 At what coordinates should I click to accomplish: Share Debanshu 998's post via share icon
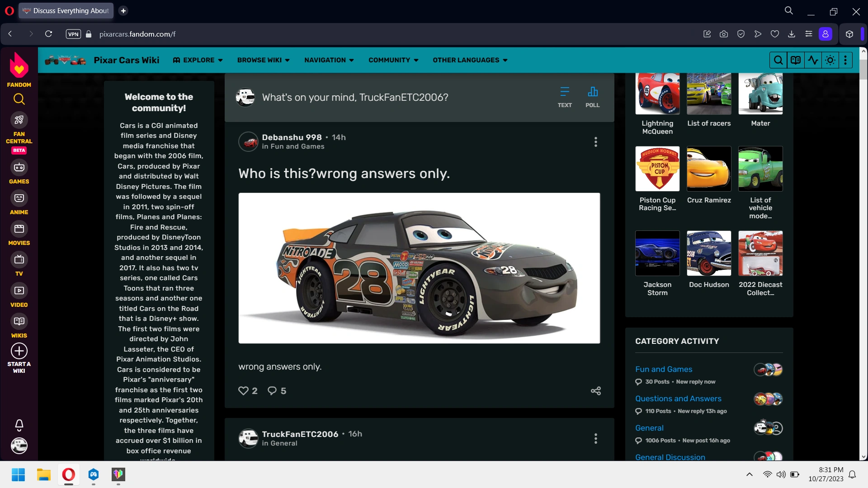tap(595, 391)
